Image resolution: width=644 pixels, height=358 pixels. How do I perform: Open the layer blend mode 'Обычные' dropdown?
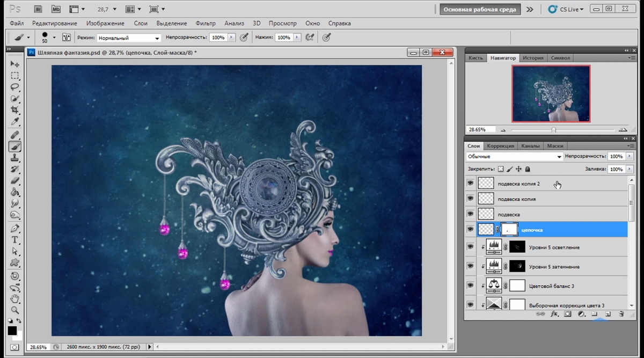click(514, 156)
